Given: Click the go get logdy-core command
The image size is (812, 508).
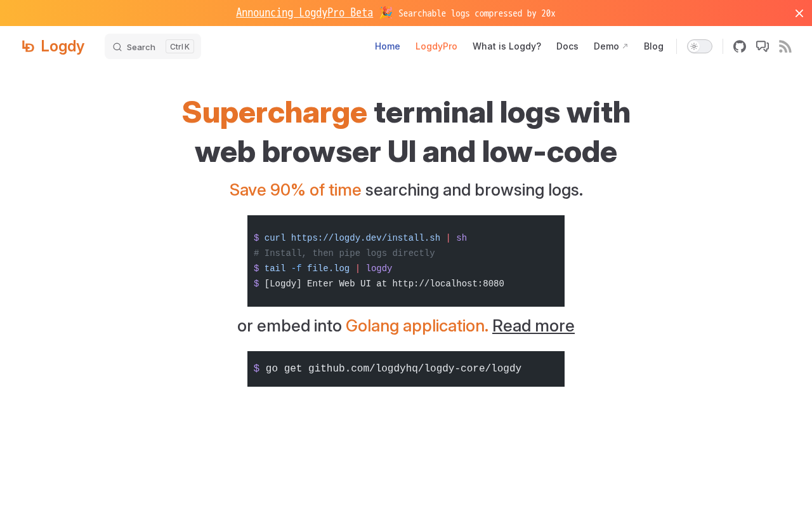Looking at the screenshot, I should (388, 368).
